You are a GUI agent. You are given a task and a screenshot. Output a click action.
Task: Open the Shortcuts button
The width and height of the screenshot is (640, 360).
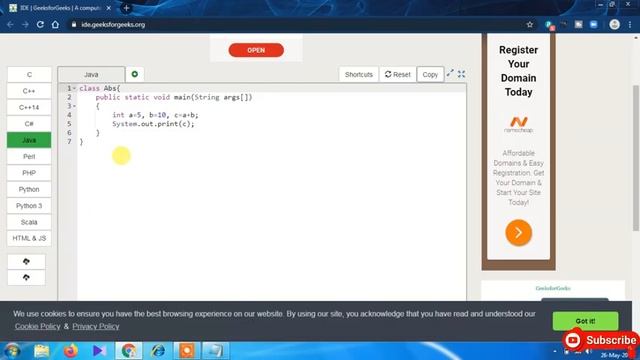pos(358,75)
